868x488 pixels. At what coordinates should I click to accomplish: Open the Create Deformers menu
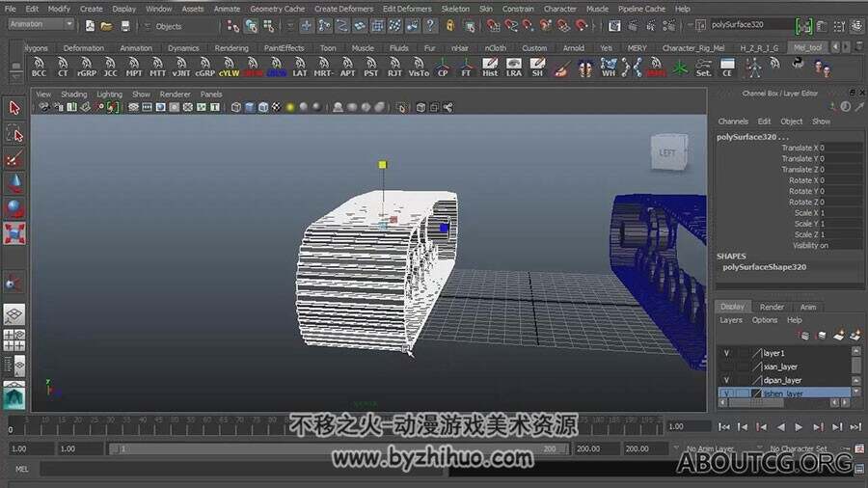pos(343,9)
